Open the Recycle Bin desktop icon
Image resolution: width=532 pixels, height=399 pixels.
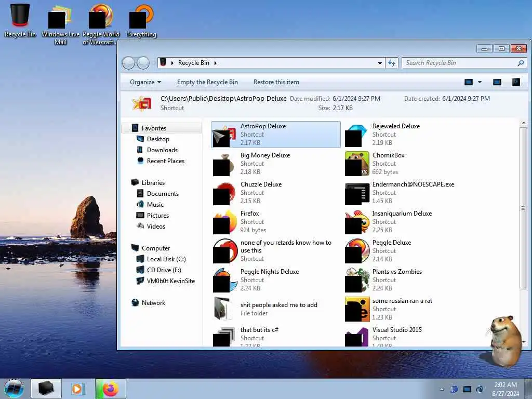[20, 20]
